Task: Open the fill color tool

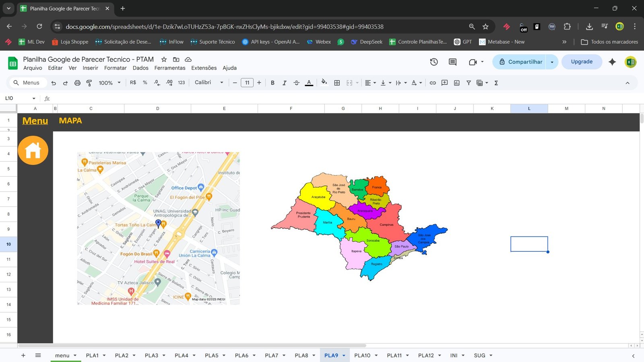Action: tap(324, 83)
